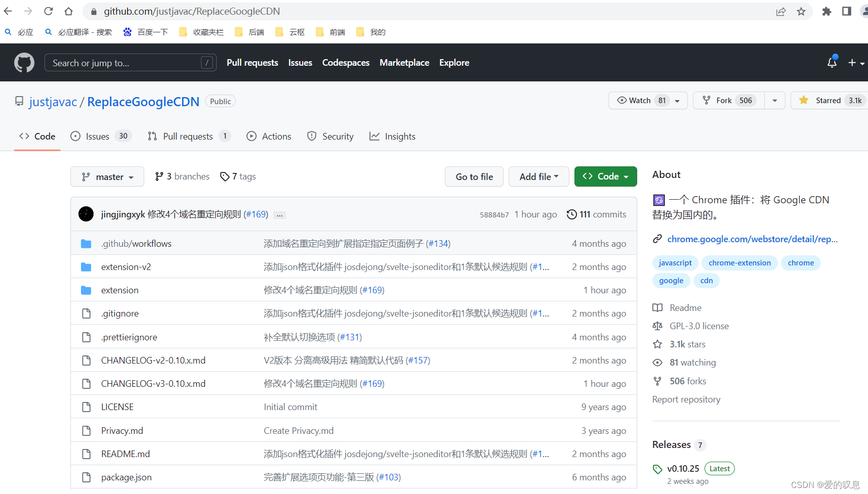Open the browser extensions puzzle icon
The width and height of the screenshot is (868, 494).
(826, 11)
